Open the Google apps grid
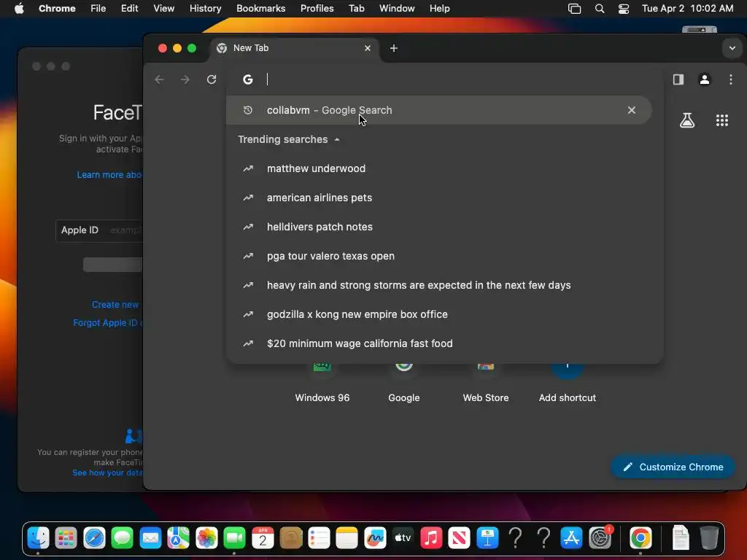747x560 pixels. pos(722,120)
